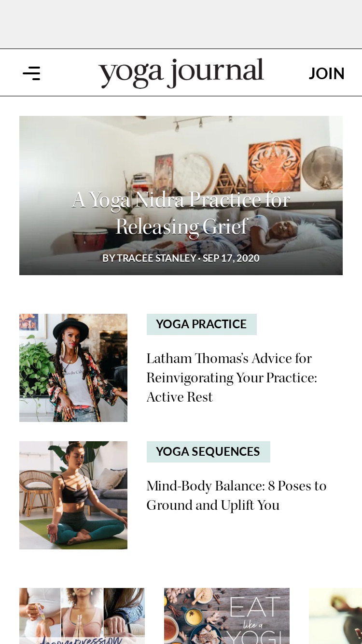Viewport: 362px width, 644px height.
Task: Open Latham Thomas's Advice article title
Action: pyautogui.click(x=232, y=378)
